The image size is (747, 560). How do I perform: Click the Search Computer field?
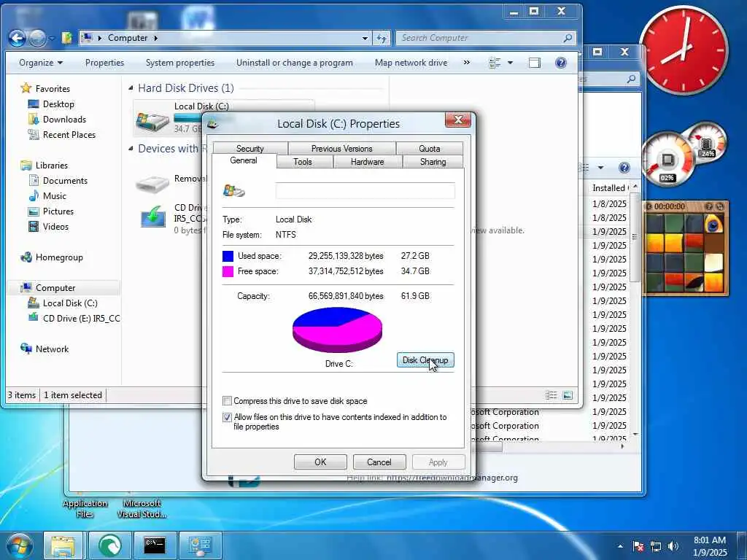[x=486, y=38]
